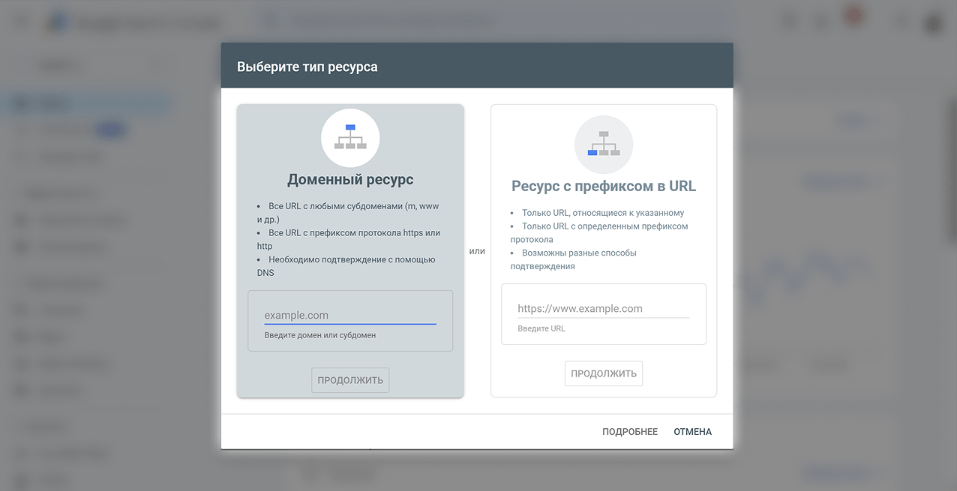Click bullet Все URL с префиксом протокола https
The image size is (957, 491).
pyautogui.click(x=348, y=239)
